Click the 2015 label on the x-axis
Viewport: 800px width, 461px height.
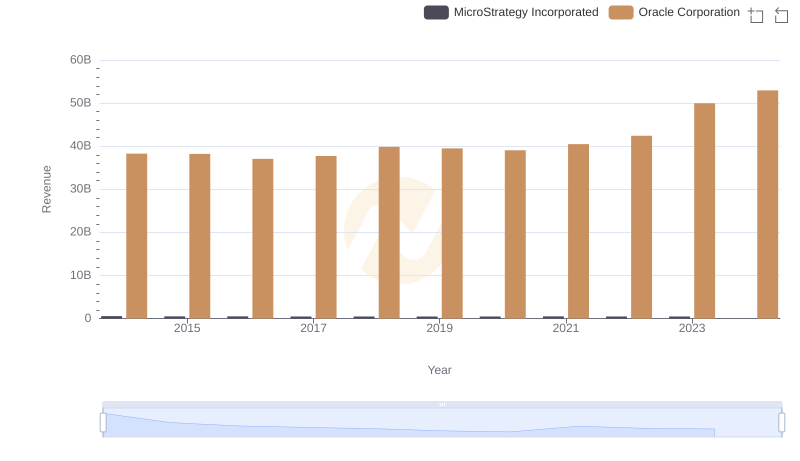pos(187,329)
